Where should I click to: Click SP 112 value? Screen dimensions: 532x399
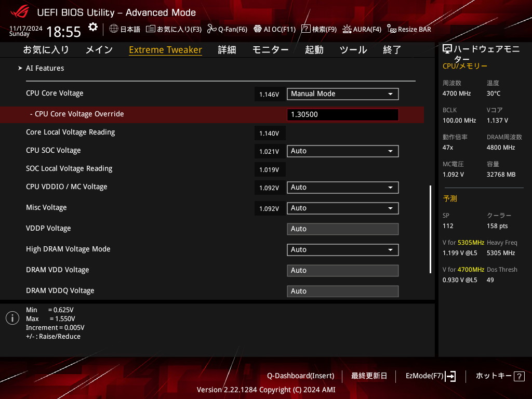pos(448,226)
